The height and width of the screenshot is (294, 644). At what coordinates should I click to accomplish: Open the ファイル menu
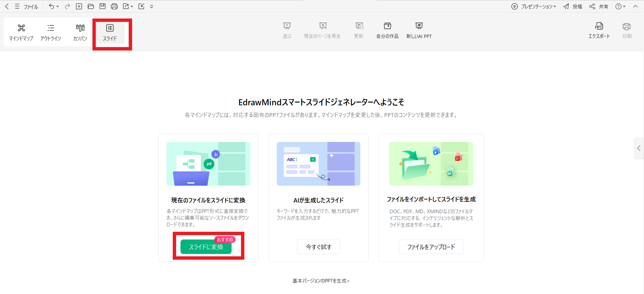pyautogui.click(x=27, y=6)
